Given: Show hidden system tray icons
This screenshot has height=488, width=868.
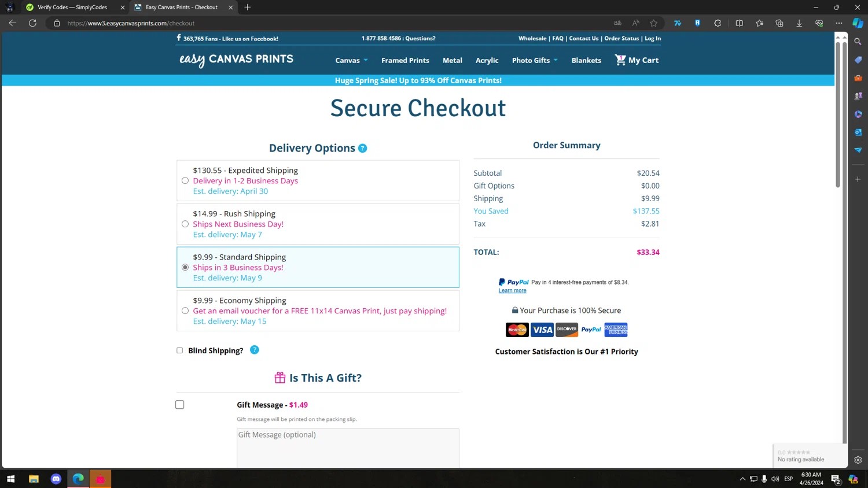Looking at the screenshot, I should pyautogui.click(x=742, y=479).
